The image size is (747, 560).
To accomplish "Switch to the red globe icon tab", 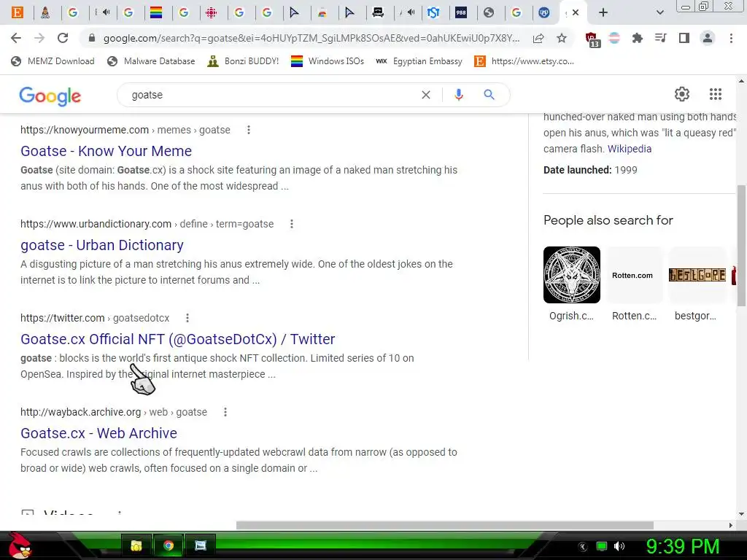I will pos(211,12).
